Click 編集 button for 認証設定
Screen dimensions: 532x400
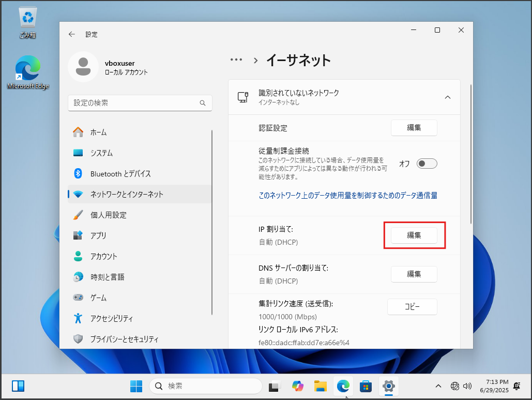click(414, 128)
